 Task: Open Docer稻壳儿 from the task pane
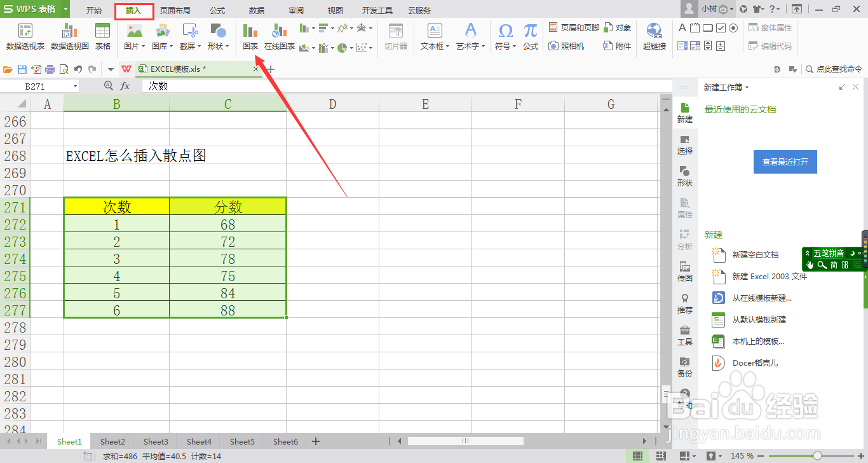point(754,363)
